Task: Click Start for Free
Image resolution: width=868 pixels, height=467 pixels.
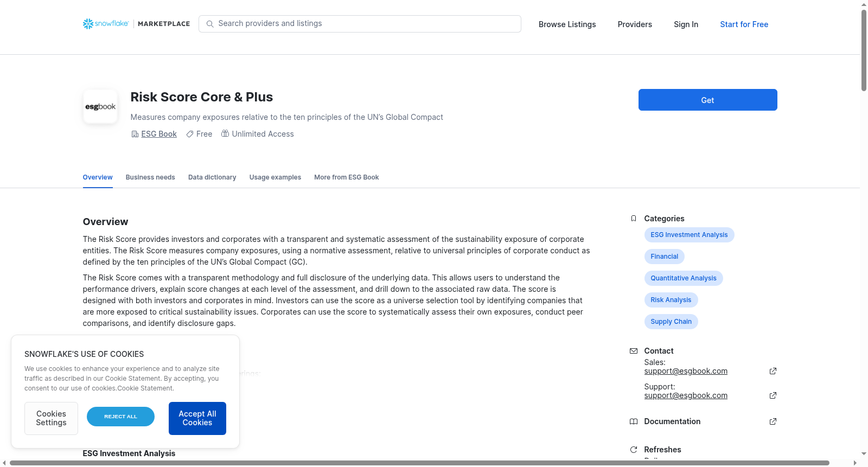Action: click(x=744, y=24)
